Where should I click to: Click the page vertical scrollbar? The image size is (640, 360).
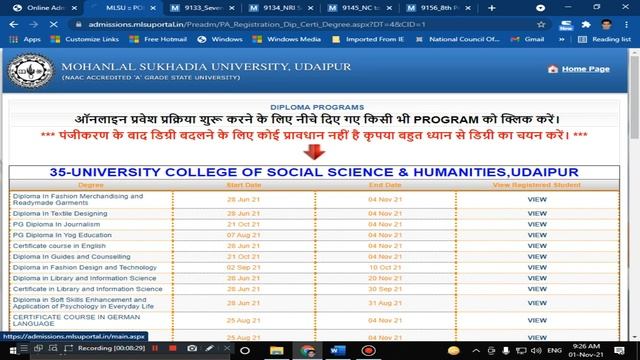click(634, 98)
